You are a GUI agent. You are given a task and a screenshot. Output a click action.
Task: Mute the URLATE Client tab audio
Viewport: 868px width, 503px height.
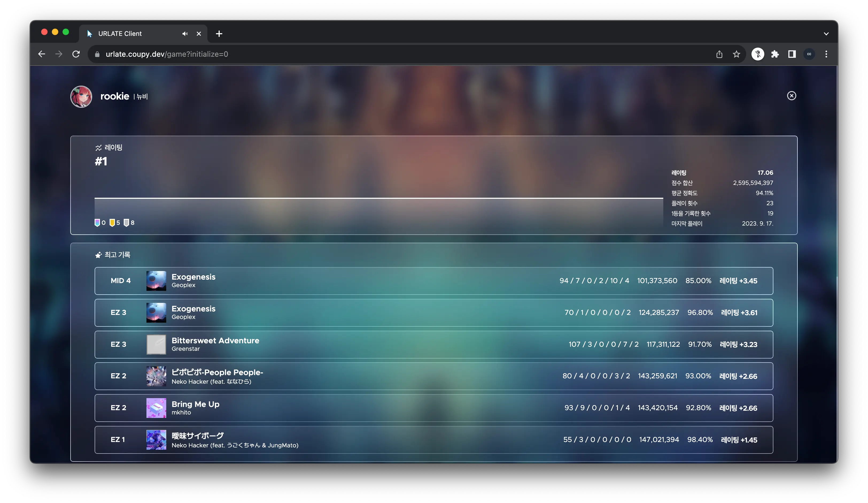click(185, 34)
